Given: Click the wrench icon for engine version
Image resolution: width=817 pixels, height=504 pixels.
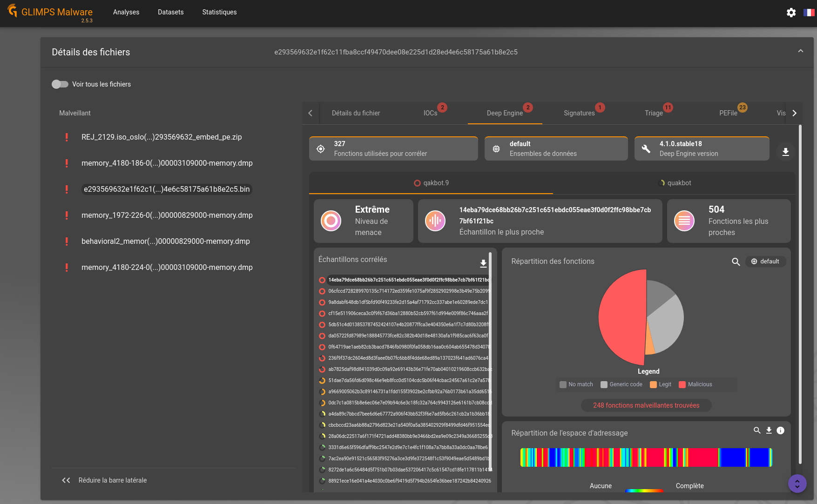Looking at the screenshot, I should [646, 149].
